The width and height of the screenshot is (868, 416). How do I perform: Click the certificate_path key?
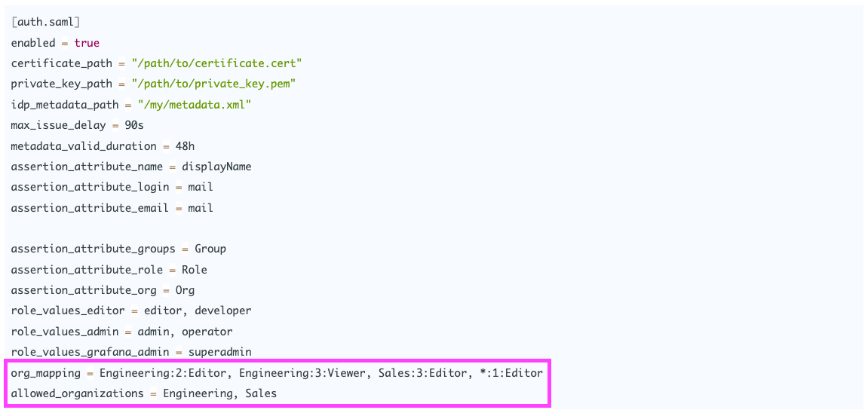click(61, 63)
